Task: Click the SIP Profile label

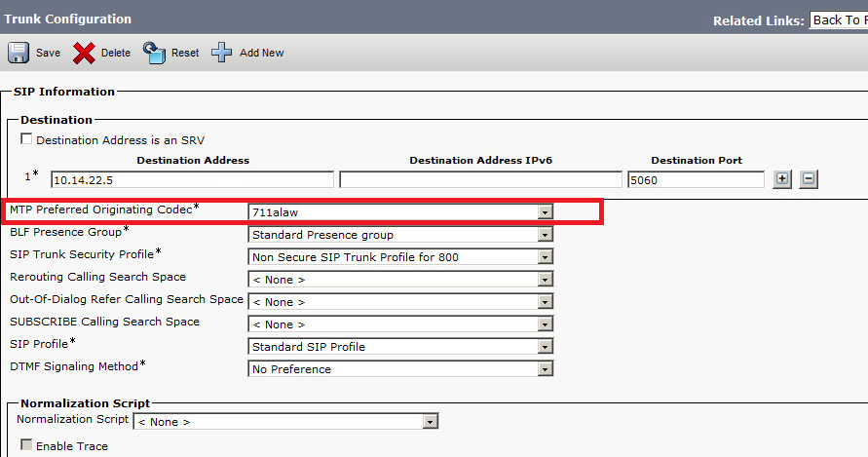Action: [x=39, y=344]
